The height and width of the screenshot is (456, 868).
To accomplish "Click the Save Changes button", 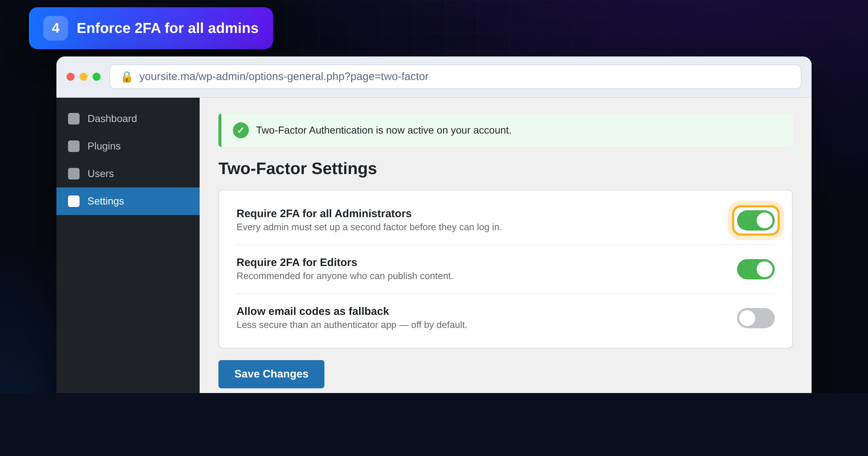I will (271, 374).
